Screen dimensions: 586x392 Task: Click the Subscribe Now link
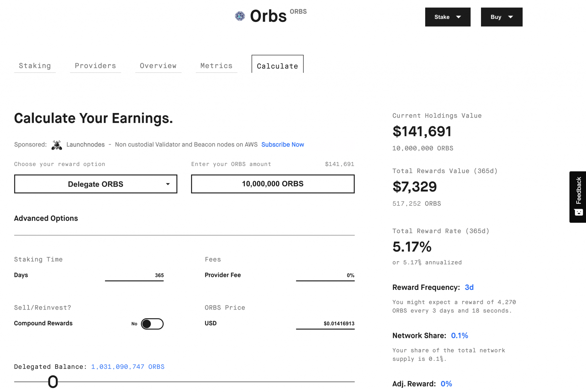[282, 145]
